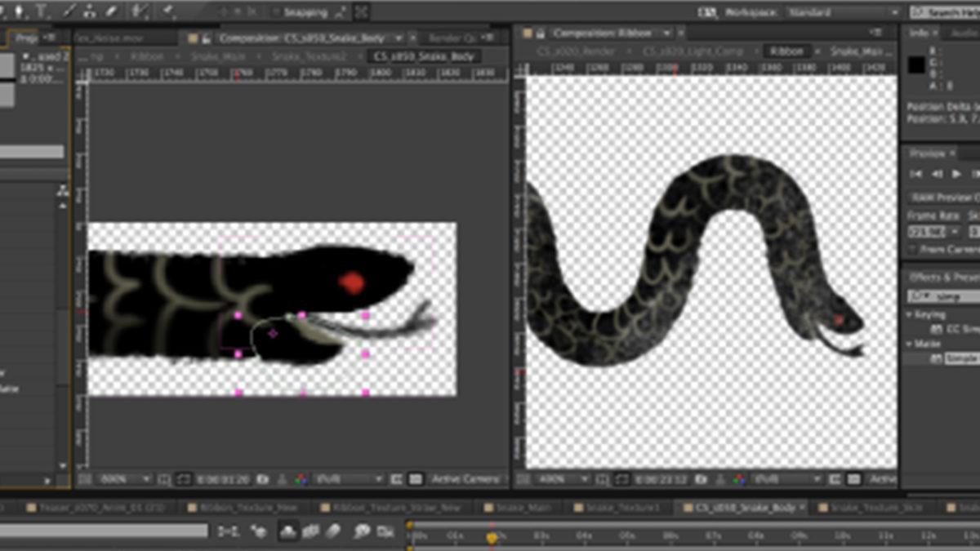
Task: Open the Active Camera view dropdown
Action: [467, 479]
